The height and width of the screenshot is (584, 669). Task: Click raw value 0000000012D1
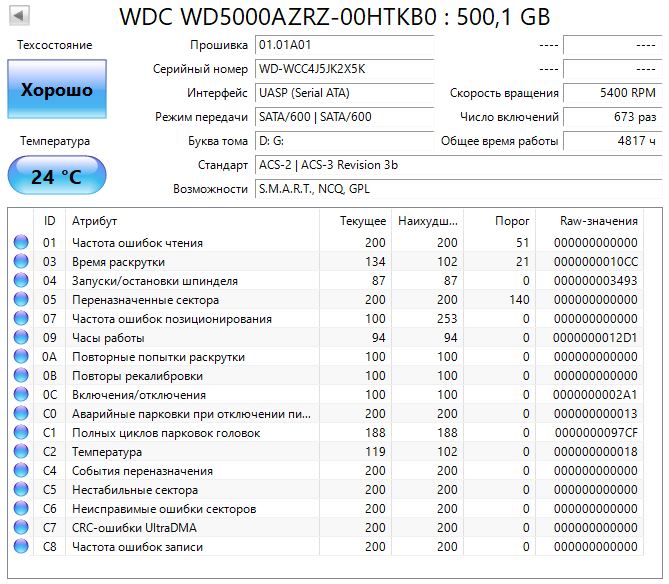tap(595, 337)
